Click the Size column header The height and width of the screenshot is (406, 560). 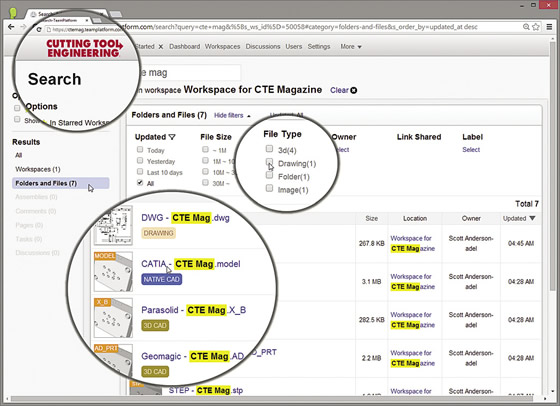[372, 219]
